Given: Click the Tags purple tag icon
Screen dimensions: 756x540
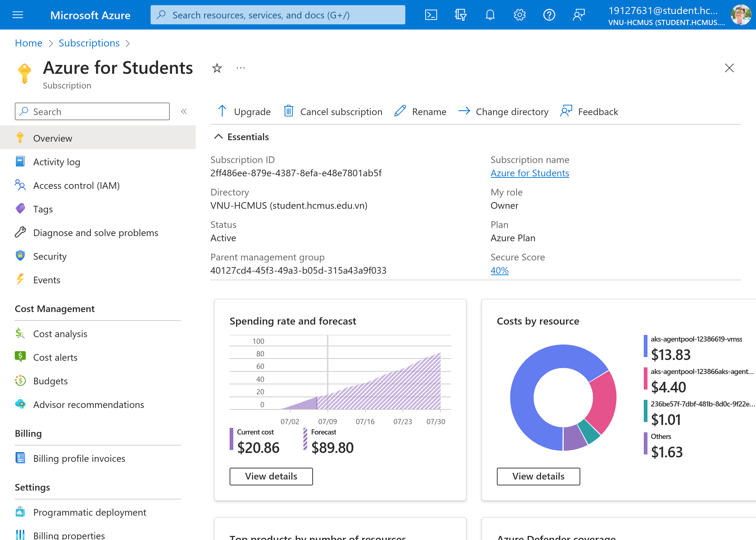Looking at the screenshot, I should pos(20,208).
